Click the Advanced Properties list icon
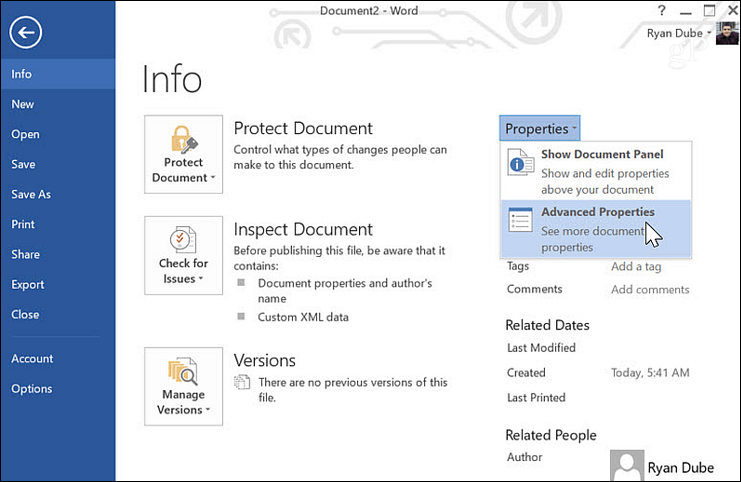 (520, 220)
